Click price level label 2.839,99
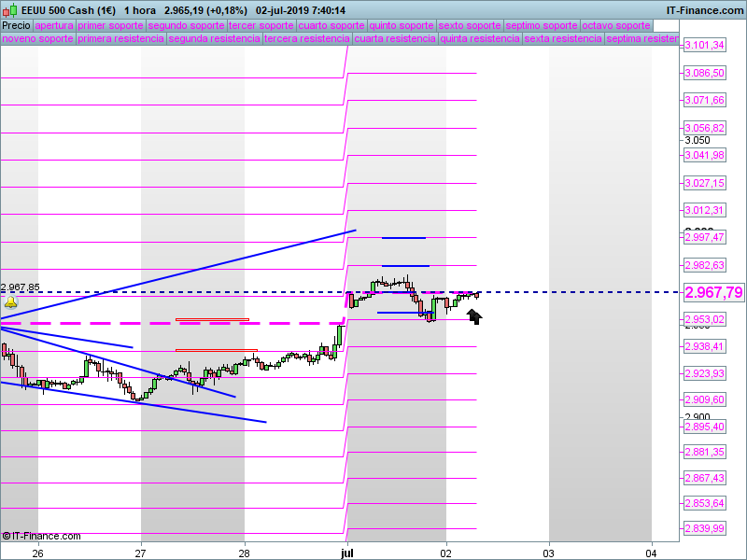This screenshot has height=560, width=747. (704, 528)
